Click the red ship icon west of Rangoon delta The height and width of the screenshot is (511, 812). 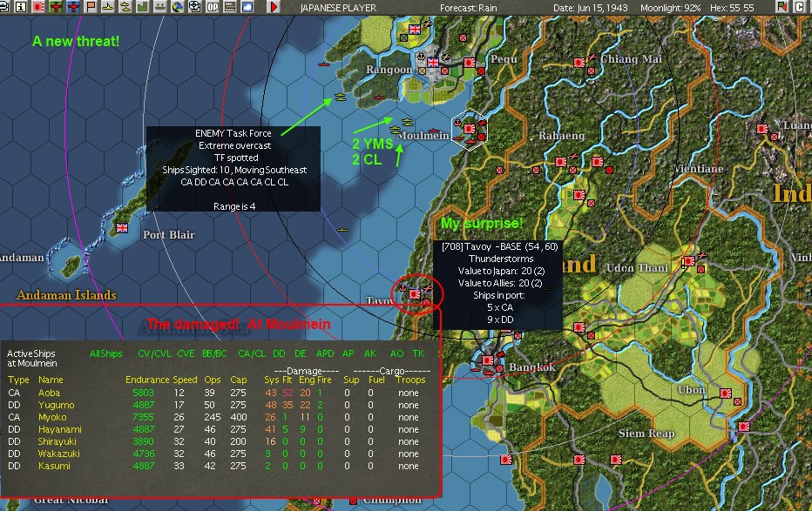(x=323, y=64)
